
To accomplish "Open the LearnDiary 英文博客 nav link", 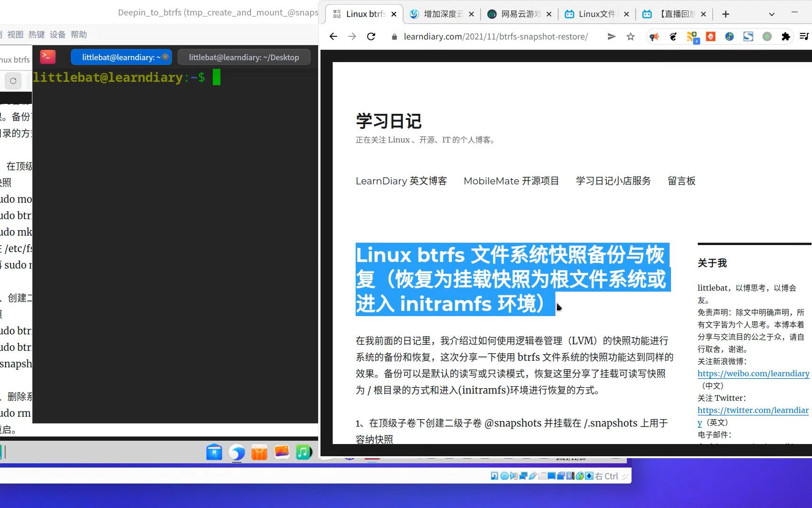I will [x=401, y=181].
